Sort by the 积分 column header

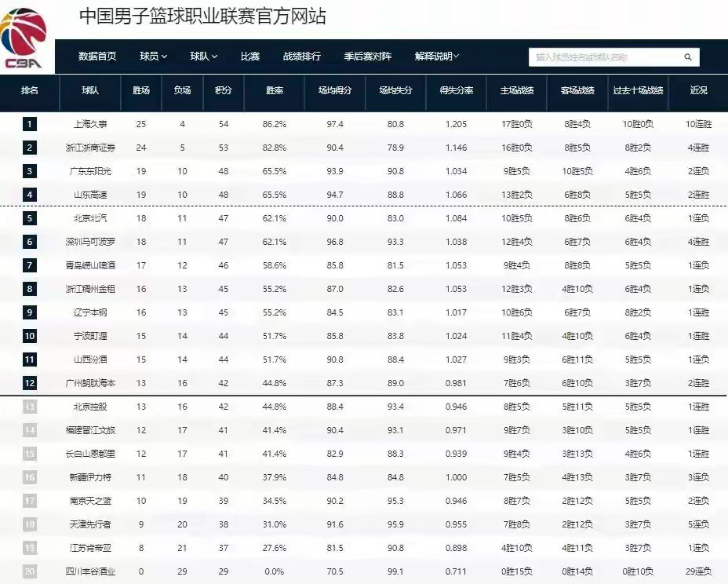click(224, 90)
